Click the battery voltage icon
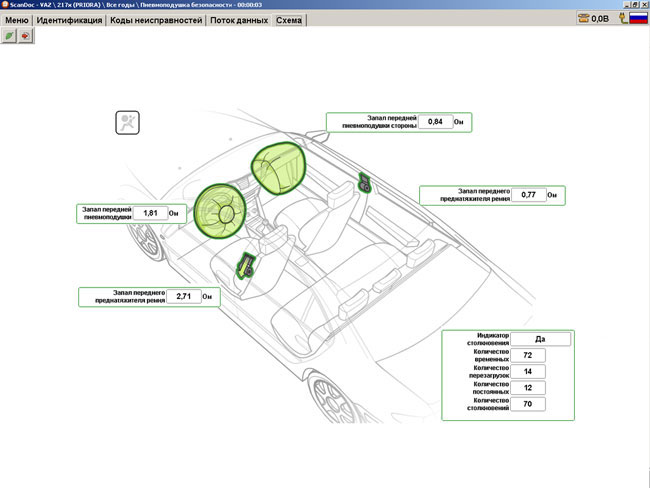The image size is (650, 488). (582, 18)
